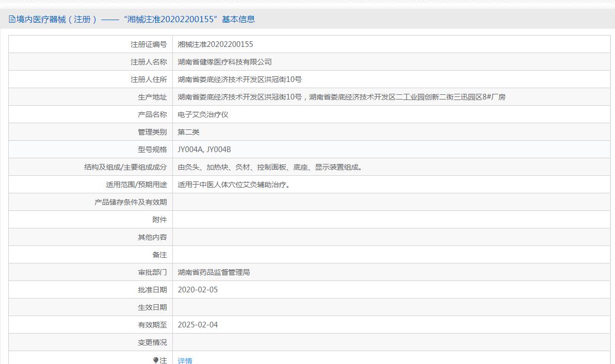Click the 适用范围/预期用途 label
Image resolution: width=615 pixels, height=364 pixels.
136,185
